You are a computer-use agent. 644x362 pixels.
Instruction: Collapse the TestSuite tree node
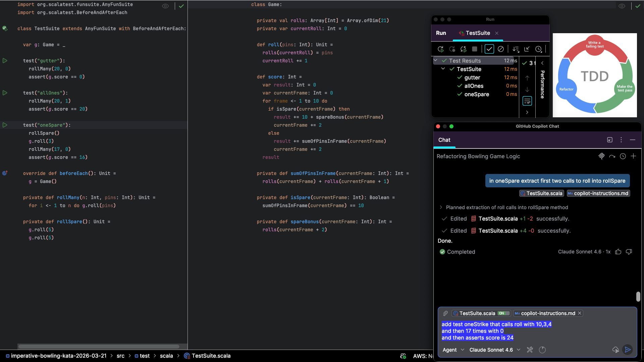coord(443,69)
